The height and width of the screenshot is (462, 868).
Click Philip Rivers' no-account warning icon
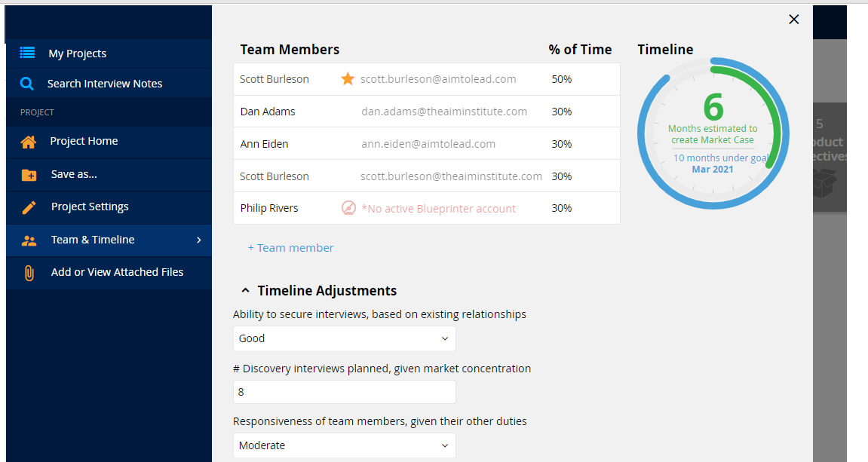(348, 208)
